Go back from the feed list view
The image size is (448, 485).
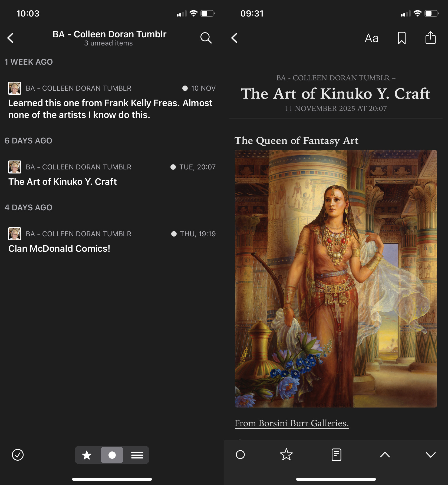pyautogui.click(x=11, y=38)
